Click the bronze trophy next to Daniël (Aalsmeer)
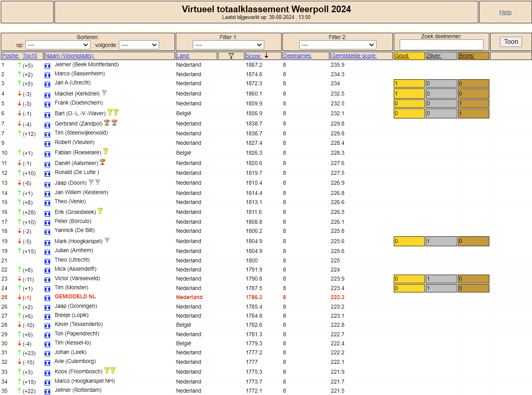The width and height of the screenshot is (532, 395). click(103, 162)
